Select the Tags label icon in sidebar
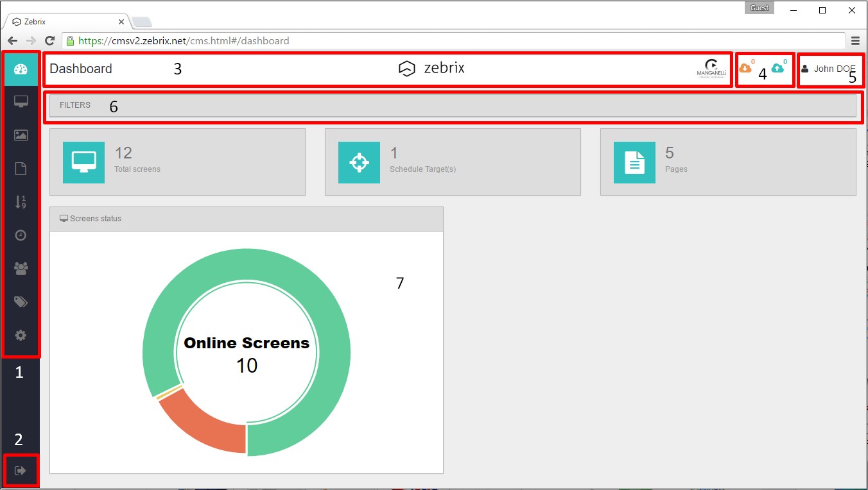Viewport: 868px width, 490px height. coord(21,301)
